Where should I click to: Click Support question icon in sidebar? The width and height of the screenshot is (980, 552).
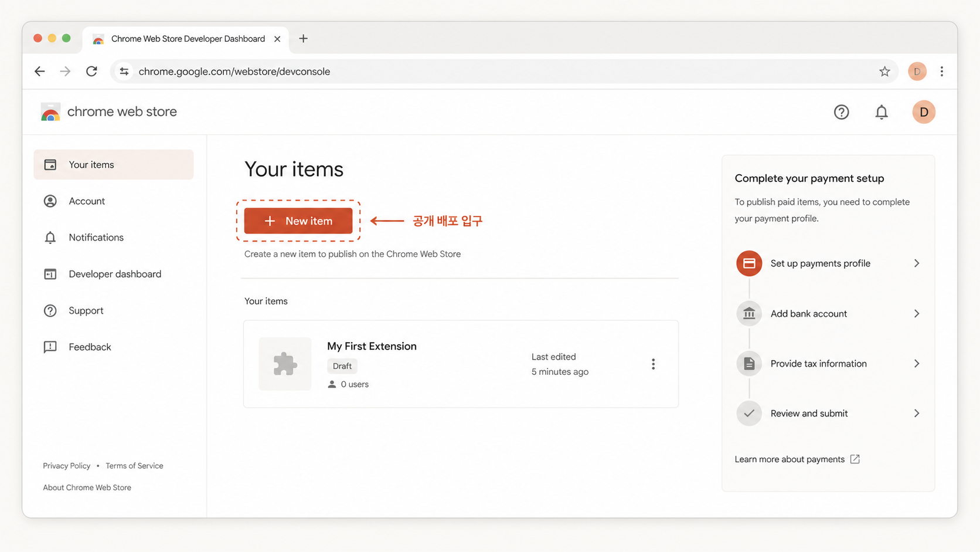click(x=50, y=311)
